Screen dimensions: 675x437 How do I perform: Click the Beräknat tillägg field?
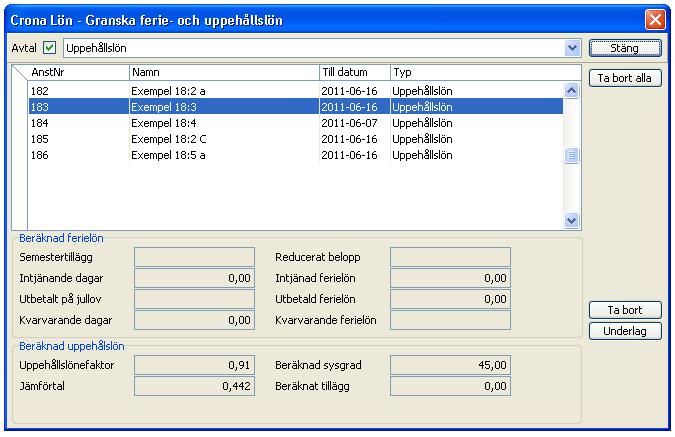tap(450, 386)
